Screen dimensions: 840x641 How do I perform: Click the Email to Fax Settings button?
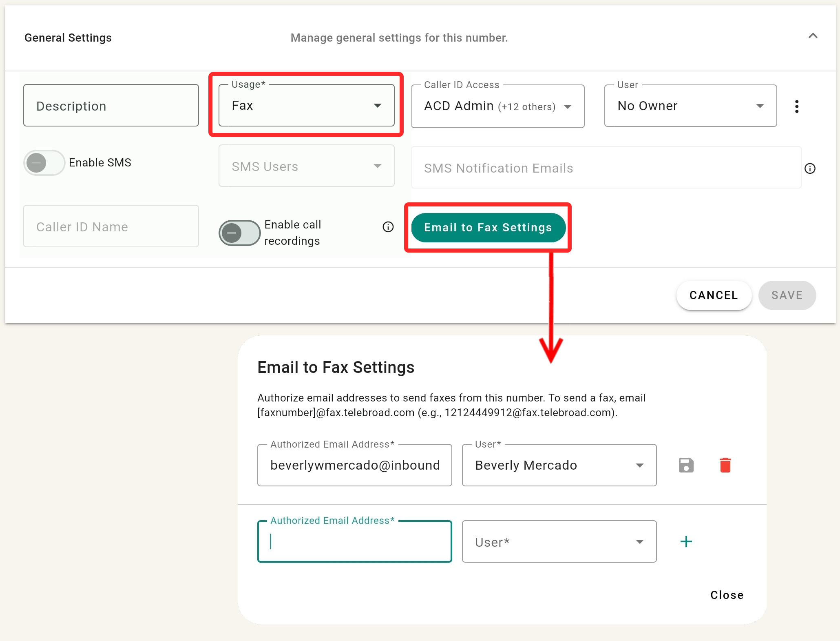[488, 228]
